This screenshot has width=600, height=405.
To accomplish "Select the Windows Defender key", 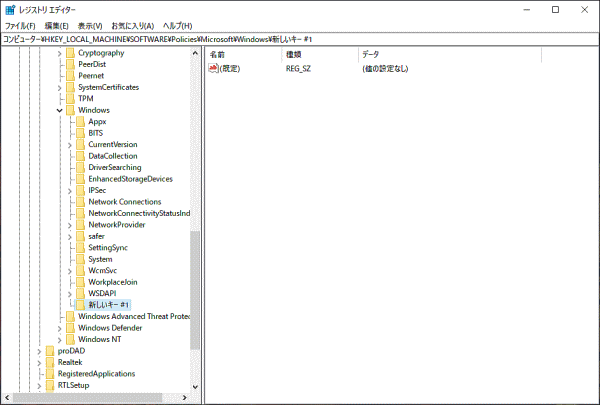I will (110, 328).
